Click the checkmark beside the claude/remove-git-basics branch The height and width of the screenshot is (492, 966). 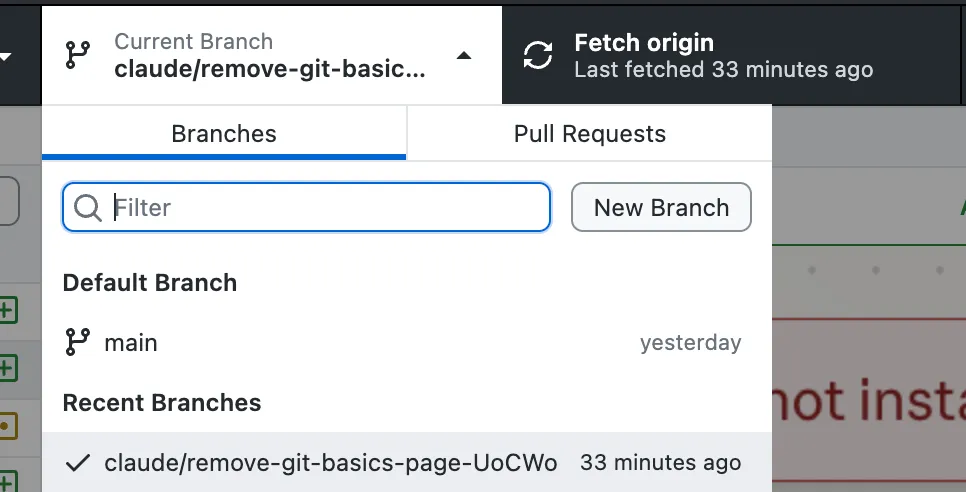click(x=77, y=463)
